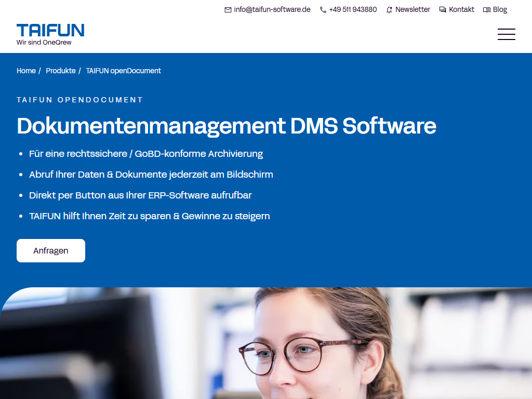Click bullet 'Für eine rechtssichere / GoBD-konforme Archivierung'
The width and height of the screenshot is (532, 399).
pos(146,154)
